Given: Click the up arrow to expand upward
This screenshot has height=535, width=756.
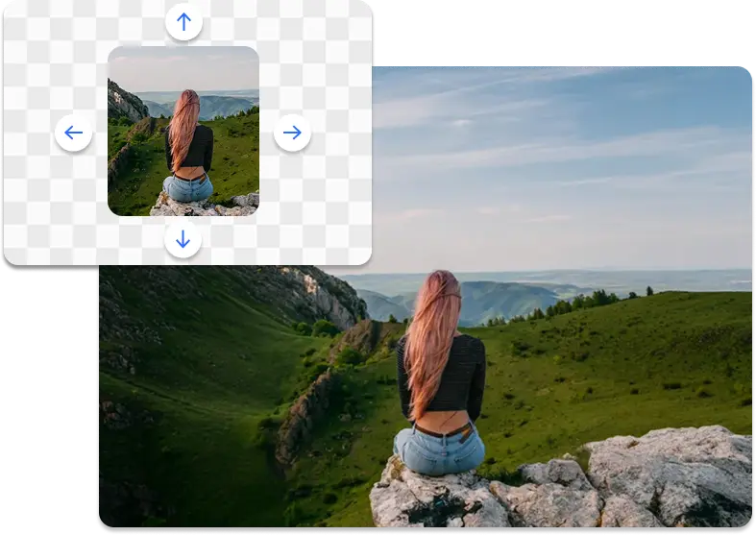Looking at the screenshot, I should coord(183,22).
